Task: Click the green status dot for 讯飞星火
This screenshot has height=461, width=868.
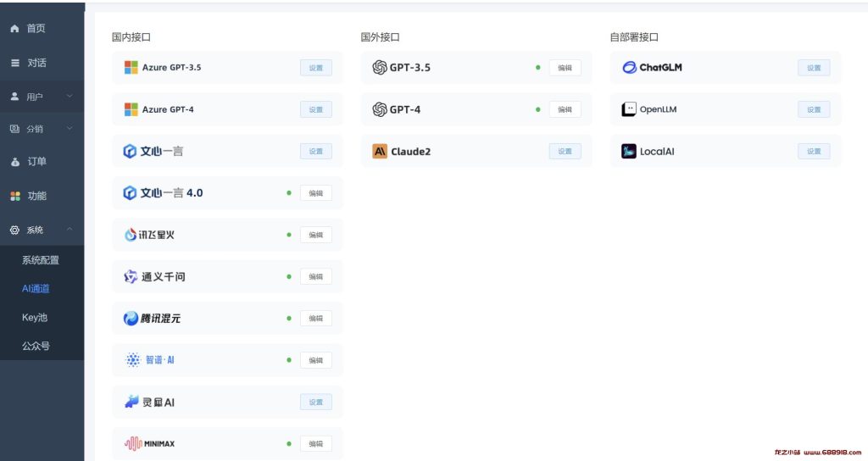Action: pos(289,235)
